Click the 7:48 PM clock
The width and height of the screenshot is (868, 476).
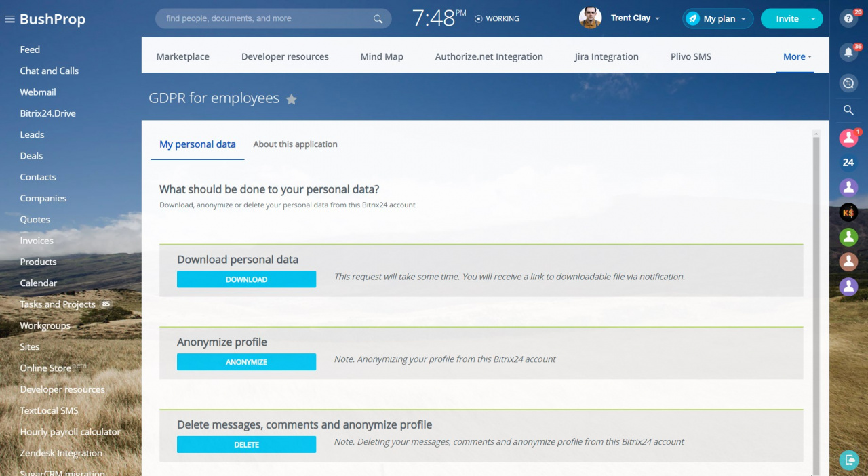click(x=439, y=18)
